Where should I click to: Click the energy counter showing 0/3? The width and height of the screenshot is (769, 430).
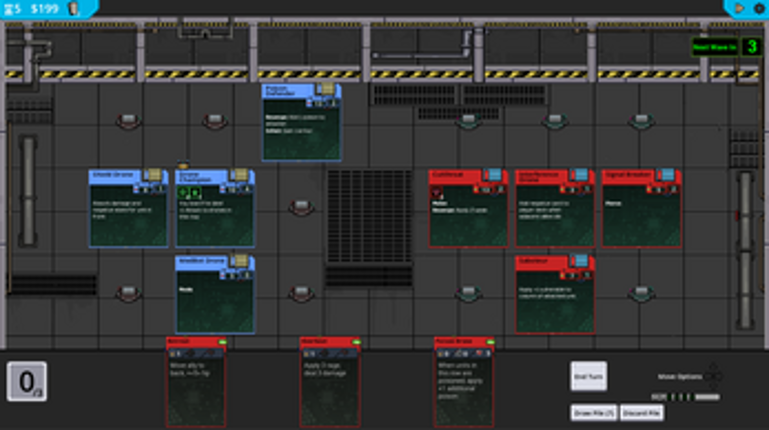(x=27, y=381)
